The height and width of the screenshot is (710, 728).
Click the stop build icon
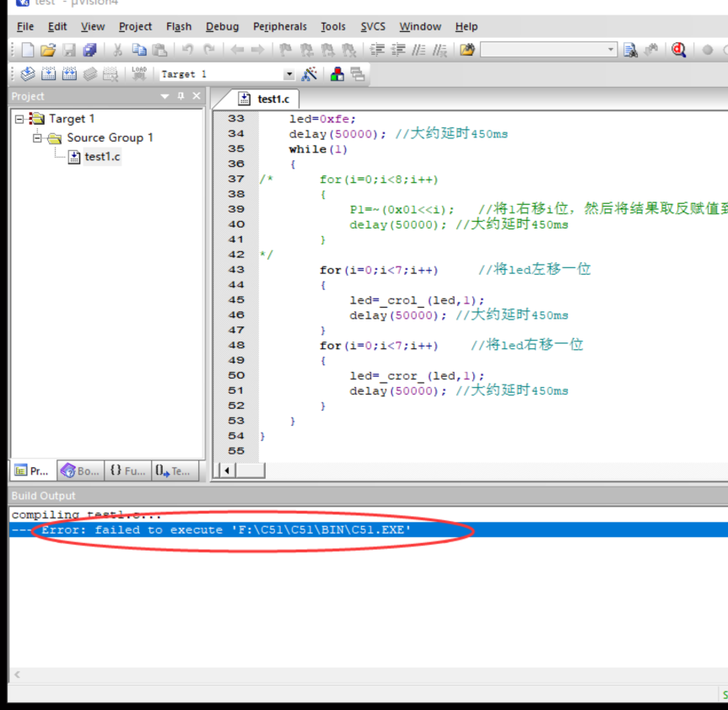[111, 74]
